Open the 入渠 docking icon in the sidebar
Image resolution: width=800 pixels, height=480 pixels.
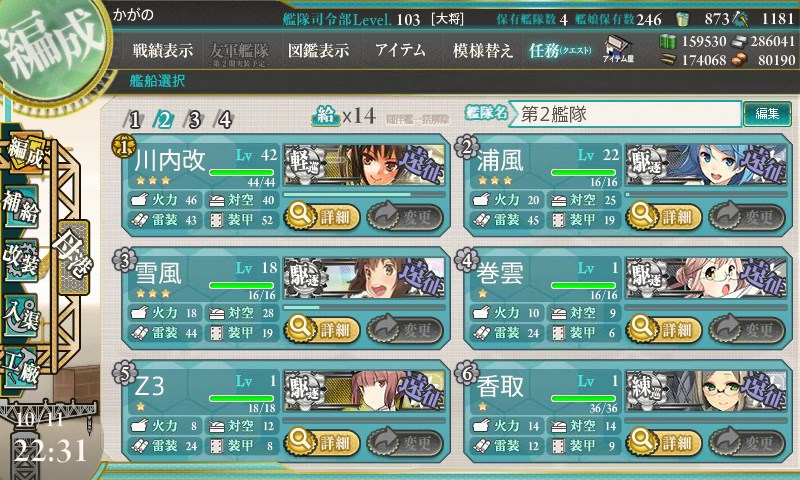tap(20, 315)
